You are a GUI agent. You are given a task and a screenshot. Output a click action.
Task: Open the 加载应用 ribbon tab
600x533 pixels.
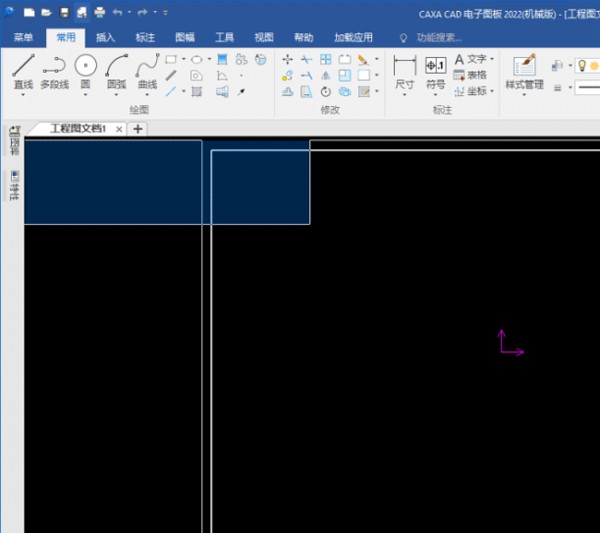(353, 37)
